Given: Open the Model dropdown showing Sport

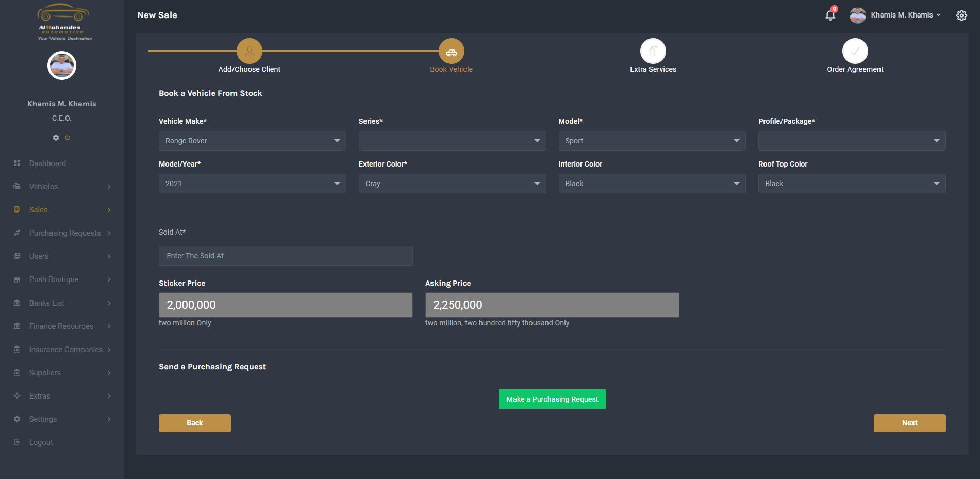Looking at the screenshot, I should click(x=652, y=141).
